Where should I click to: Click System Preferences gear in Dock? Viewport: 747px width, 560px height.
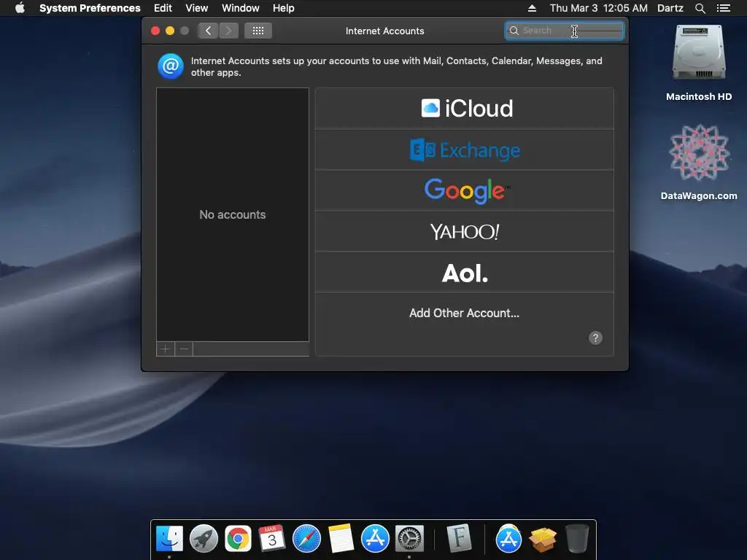409,539
